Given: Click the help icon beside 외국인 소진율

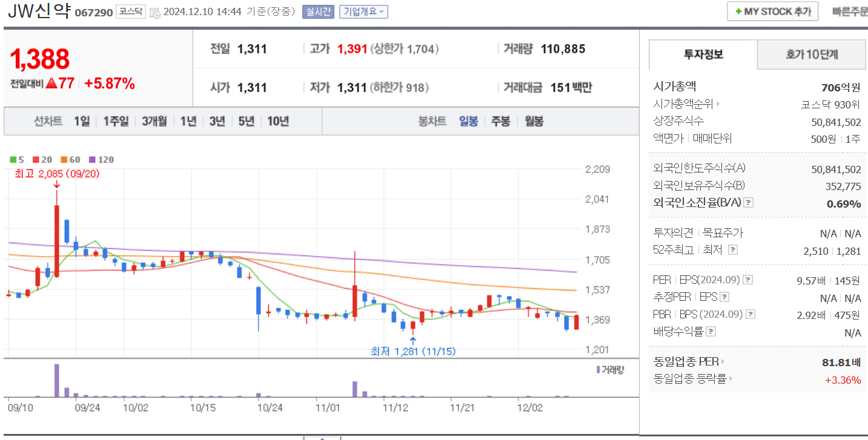Looking at the screenshot, I should click(x=749, y=203).
